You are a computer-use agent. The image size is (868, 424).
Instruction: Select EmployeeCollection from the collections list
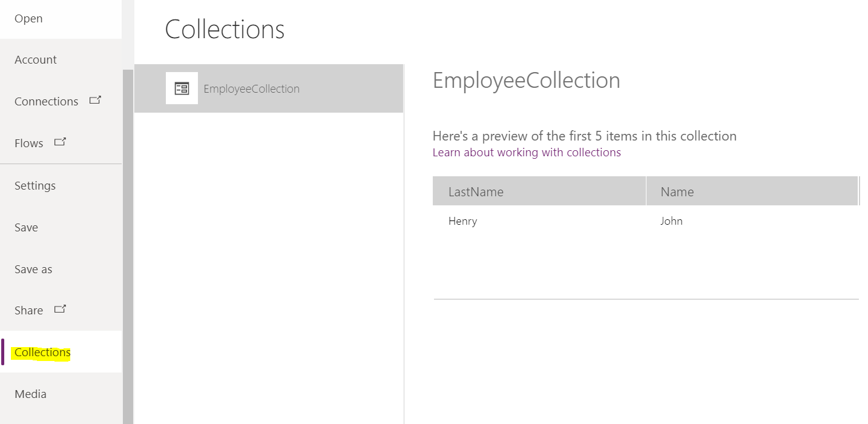pos(252,88)
